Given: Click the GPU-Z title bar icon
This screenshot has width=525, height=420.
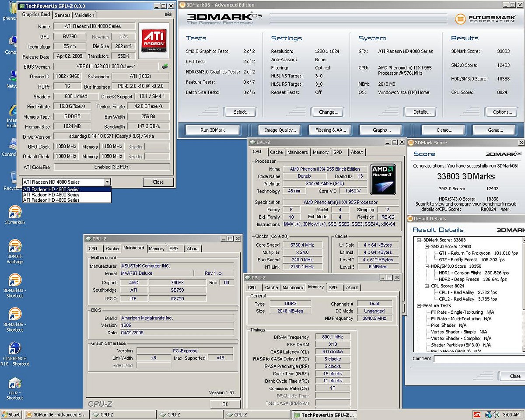Looking at the screenshot, I should pyautogui.click(x=21, y=6).
